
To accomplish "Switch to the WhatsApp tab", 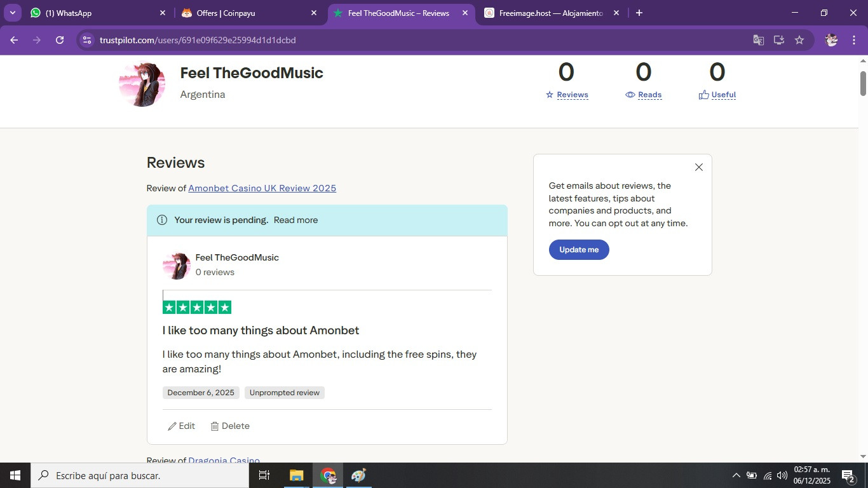I will (x=98, y=13).
